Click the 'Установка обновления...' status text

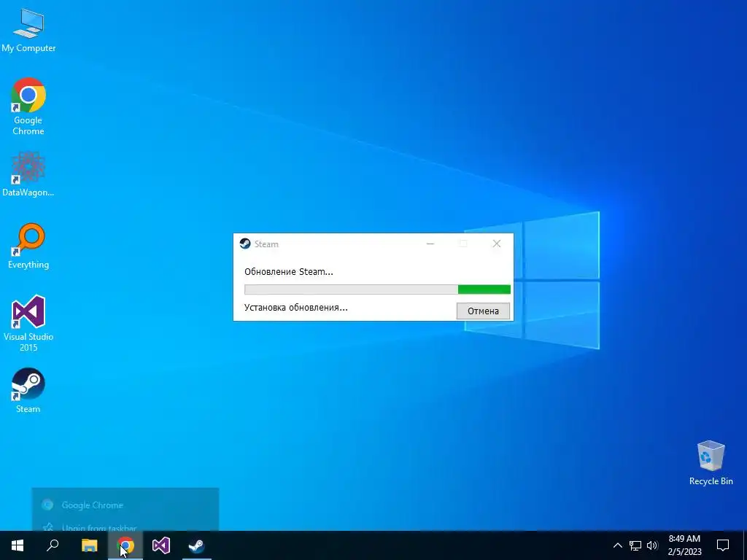pyautogui.click(x=296, y=308)
